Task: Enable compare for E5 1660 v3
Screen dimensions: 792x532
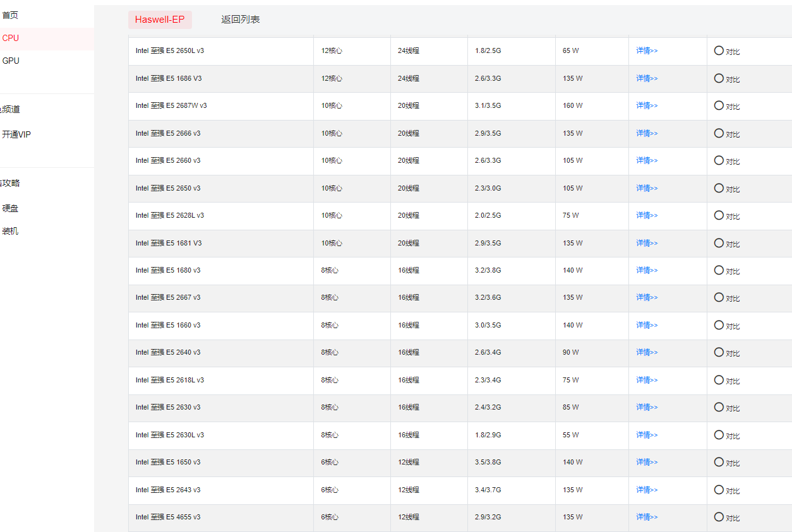Action: coord(719,325)
